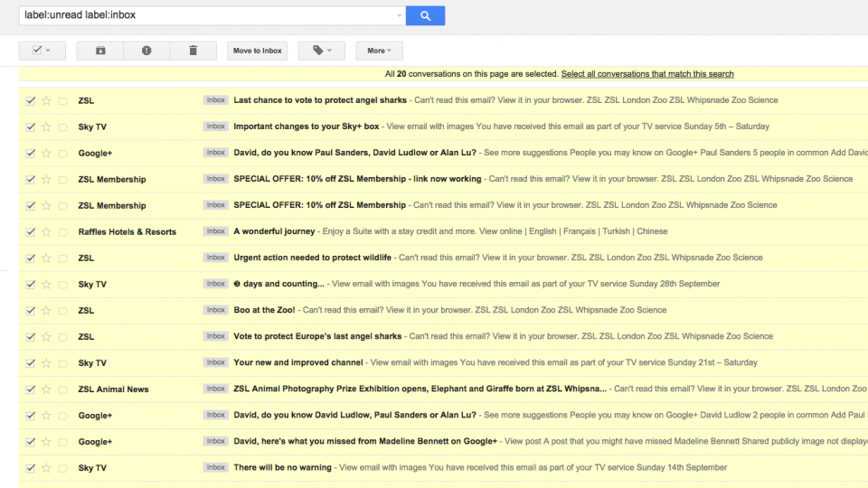868x488 pixels.
Task: Click sender Raffles Hotels & Resorts
Action: 127,232
